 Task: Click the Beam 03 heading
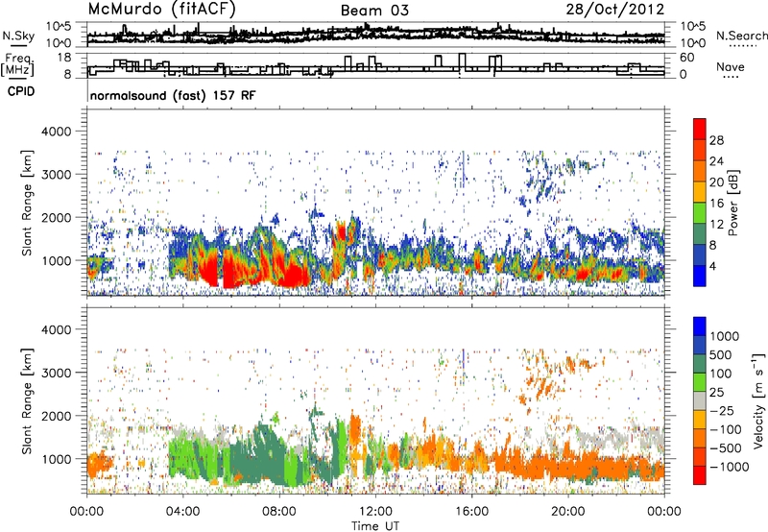click(x=374, y=11)
